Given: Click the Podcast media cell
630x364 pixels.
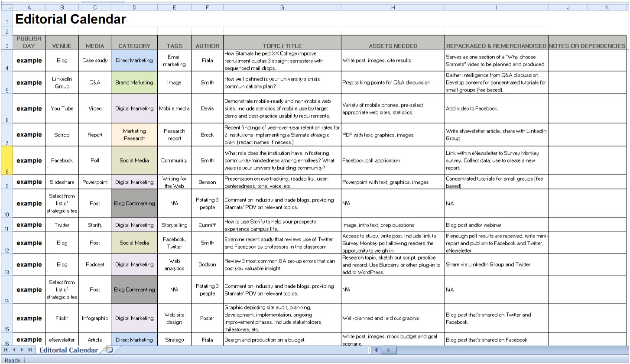Looking at the screenshot, I should 95,264.
